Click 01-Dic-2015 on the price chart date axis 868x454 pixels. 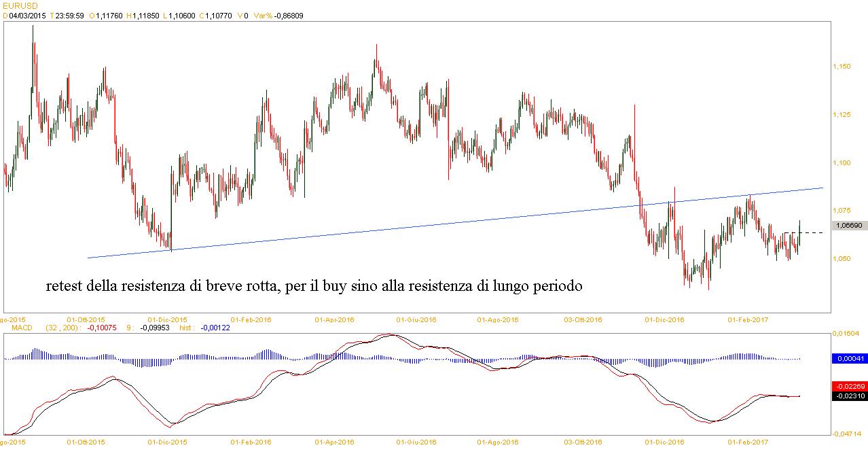[x=167, y=319]
